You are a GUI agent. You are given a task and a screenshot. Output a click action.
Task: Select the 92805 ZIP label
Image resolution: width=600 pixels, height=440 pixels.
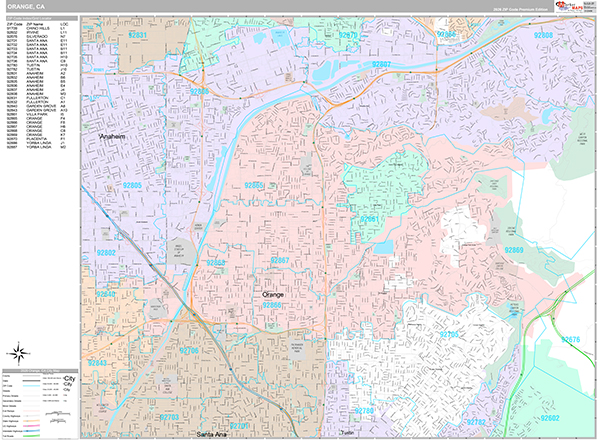[132, 185]
